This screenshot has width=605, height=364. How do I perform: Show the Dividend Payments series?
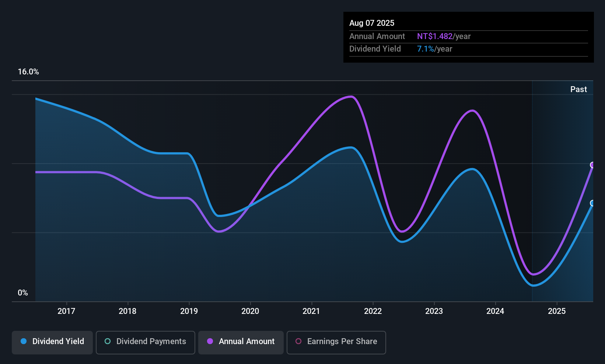pyautogui.click(x=145, y=342)
